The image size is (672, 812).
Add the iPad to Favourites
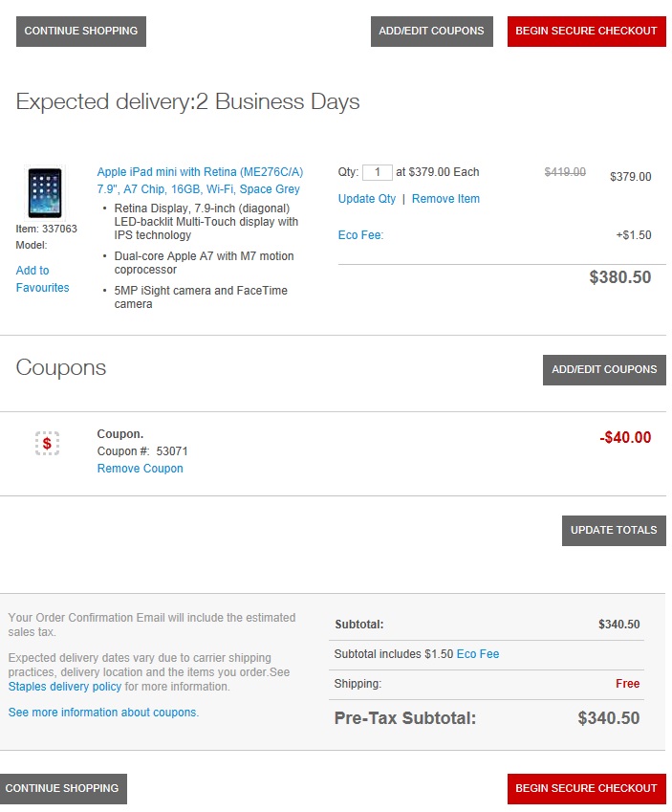(42, 279)
